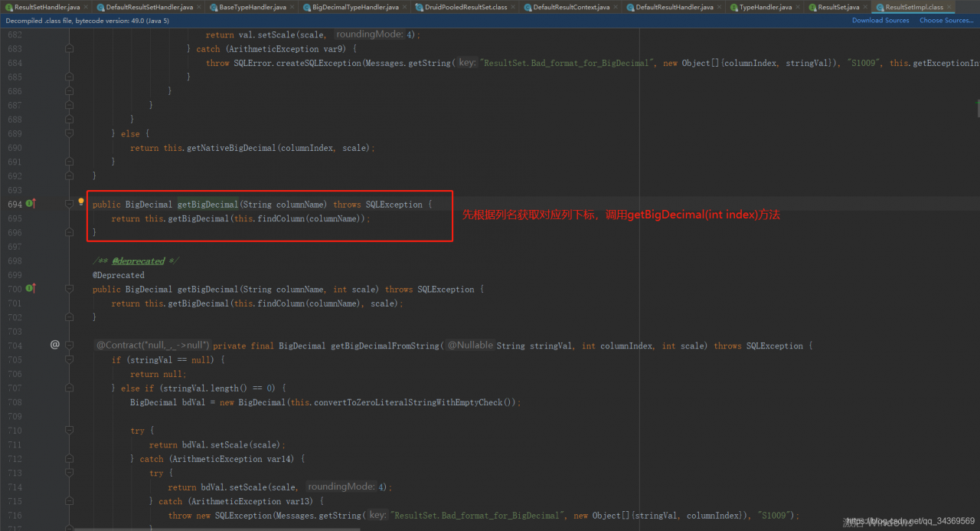This screenshot has height=531, width=980.
Task: Switch to the ResultSetHandler.java tab
Action: (x=47, y=7)
